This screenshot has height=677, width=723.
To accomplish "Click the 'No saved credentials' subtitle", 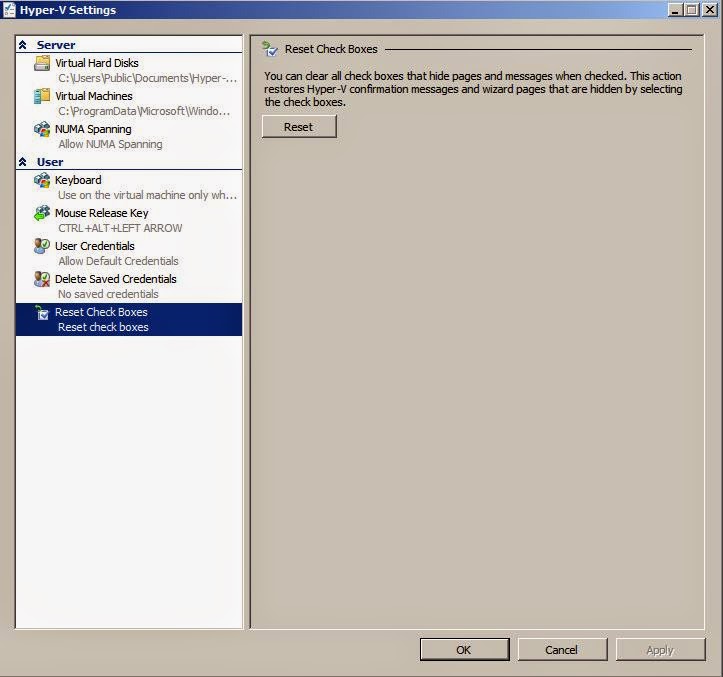I will point(108,294).
